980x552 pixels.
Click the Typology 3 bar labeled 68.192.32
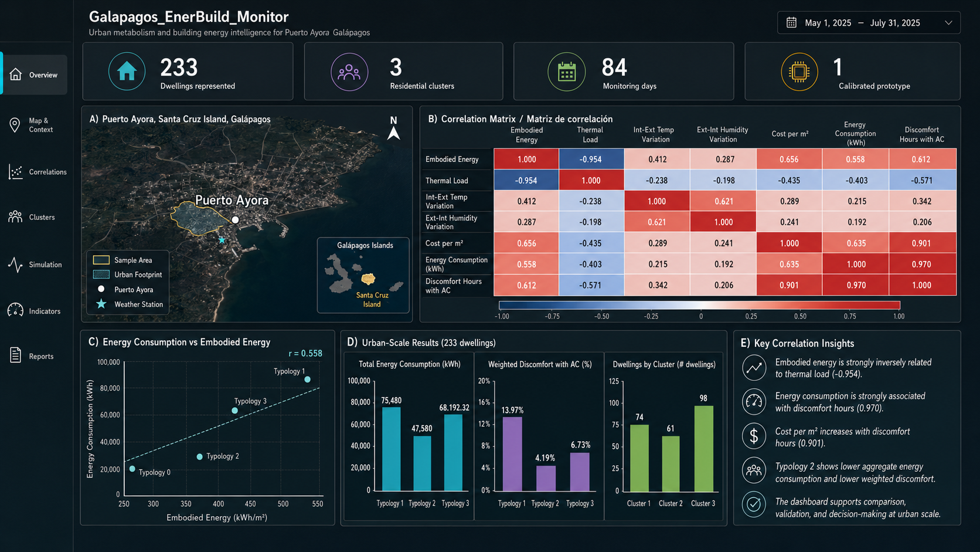tap(454, 452)
